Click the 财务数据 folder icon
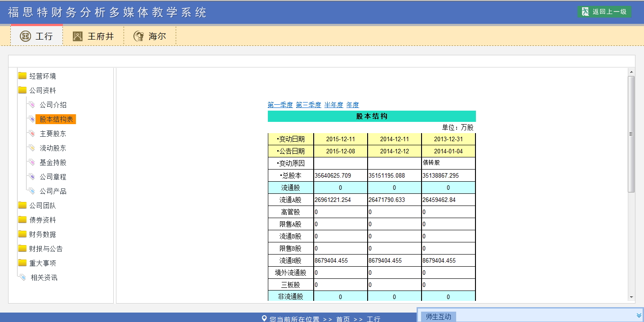This screenshot has width=644, height=322. (x=22, y=234)
